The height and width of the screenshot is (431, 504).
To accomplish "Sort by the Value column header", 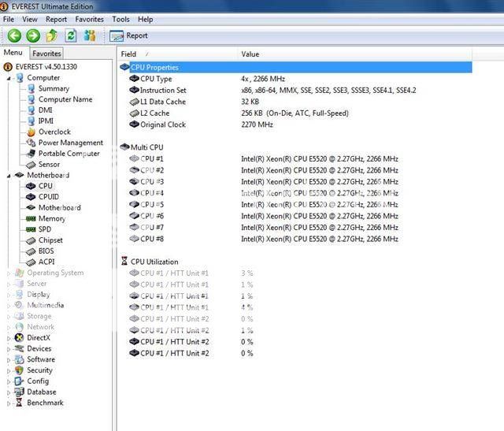I will click(x=355, y=54).
